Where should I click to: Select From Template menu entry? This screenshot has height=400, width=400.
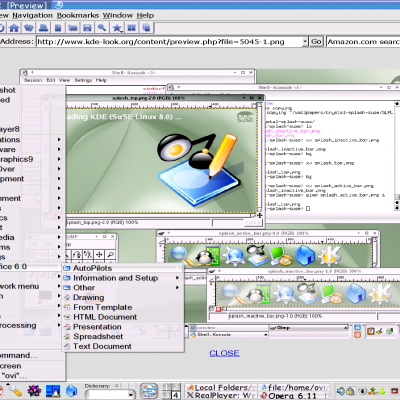pos(123,307)
